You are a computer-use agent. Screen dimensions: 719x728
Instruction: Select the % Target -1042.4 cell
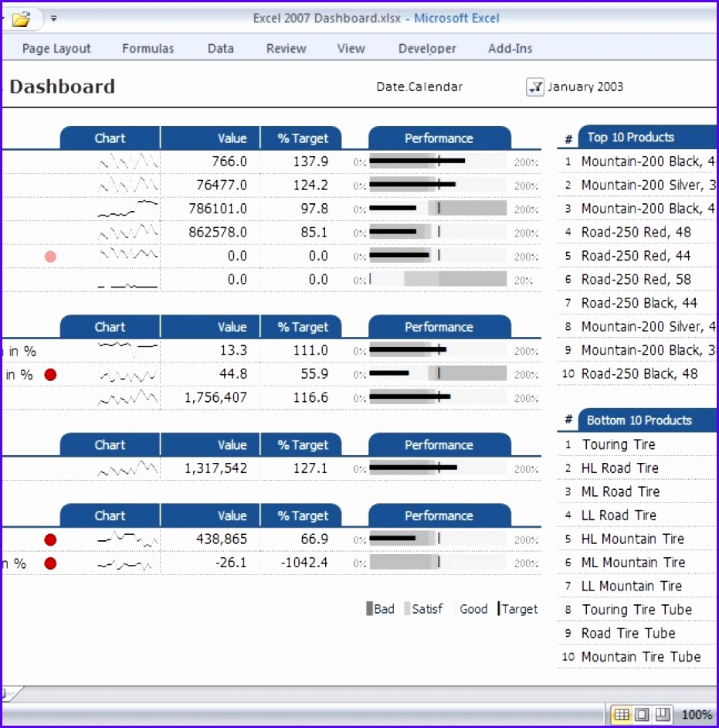tap(301, 563)
